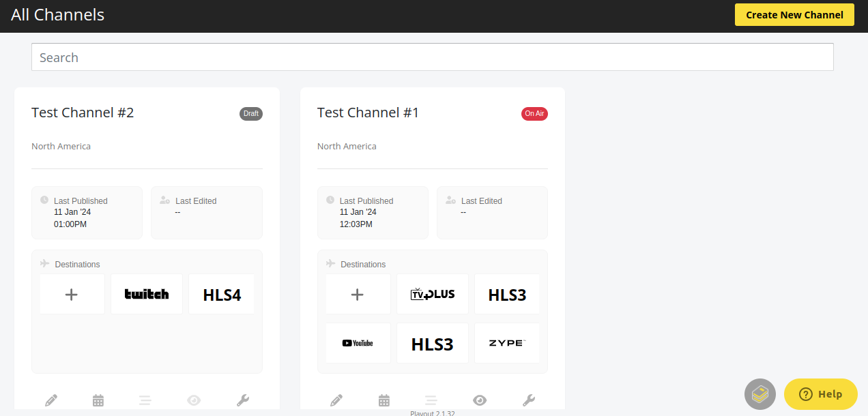Select the HLS4 destination tile
This screenshot has width=868, height=416.
222,295
